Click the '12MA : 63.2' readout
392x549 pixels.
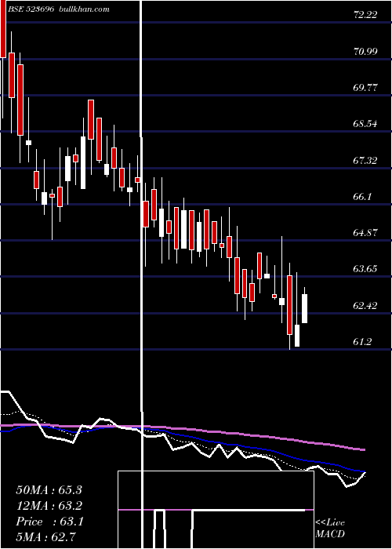coord(49,506)
